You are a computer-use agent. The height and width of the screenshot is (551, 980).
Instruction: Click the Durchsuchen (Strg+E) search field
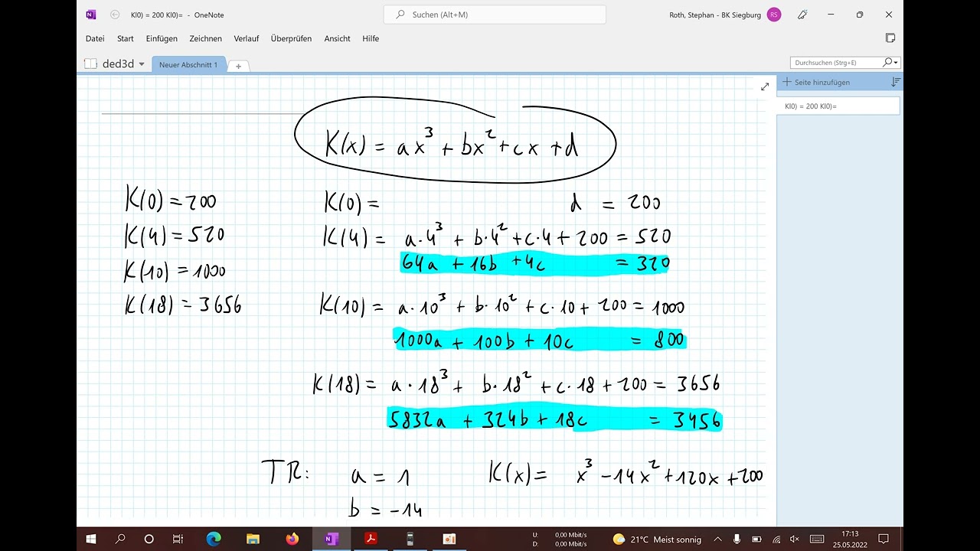tap(836, 63)
